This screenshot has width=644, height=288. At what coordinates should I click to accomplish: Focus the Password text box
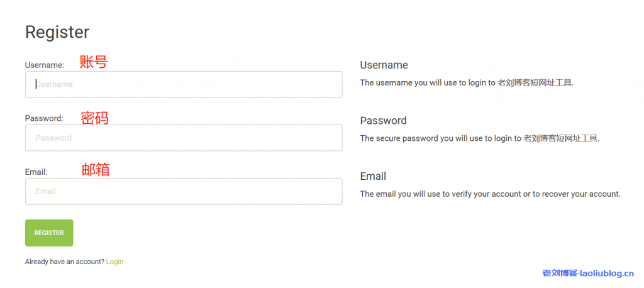pos(183,138)
